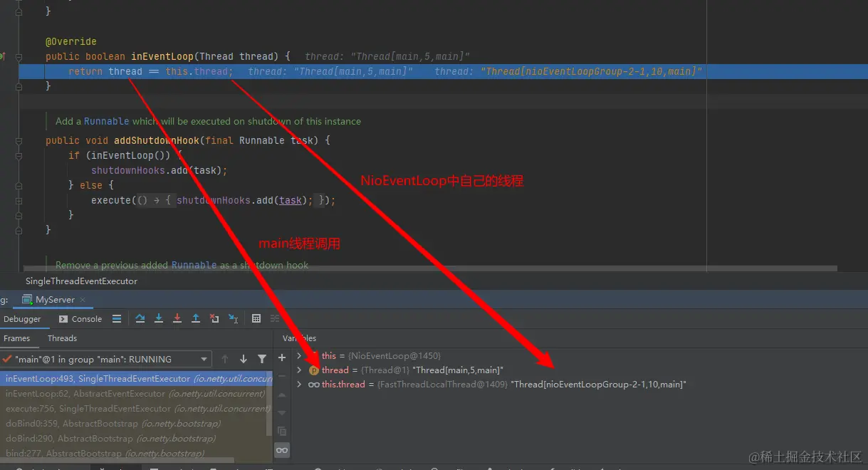Add a new watch with plus icon
Viewport: 868px width, 470px height.
[282, 357]
